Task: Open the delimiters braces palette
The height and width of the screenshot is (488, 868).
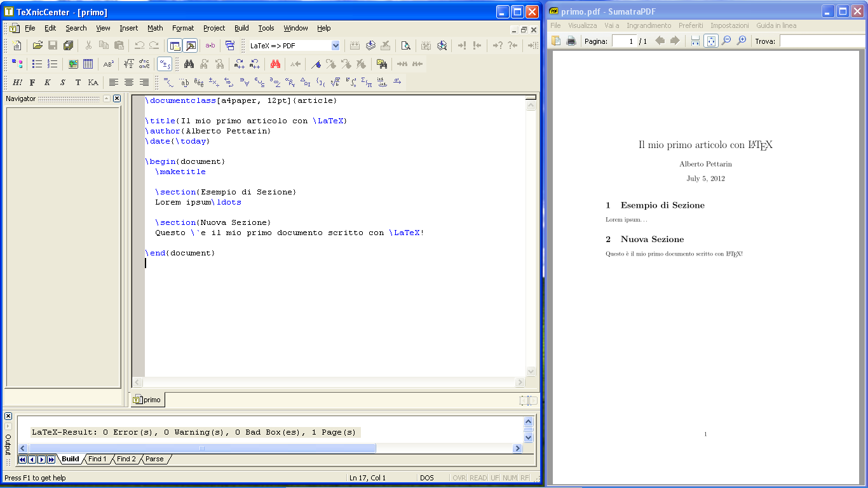Action: pyautogui.click(x=321, y=82)
